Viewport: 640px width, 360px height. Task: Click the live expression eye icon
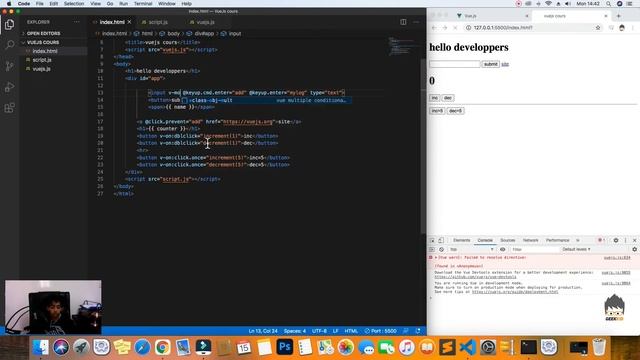coord(502,249)
